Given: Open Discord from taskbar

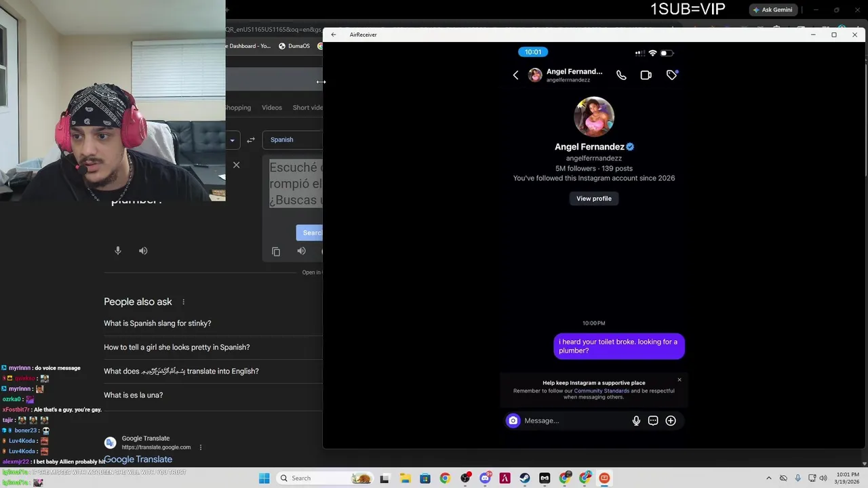Looking at the screenshot, I should pos(485,478).
